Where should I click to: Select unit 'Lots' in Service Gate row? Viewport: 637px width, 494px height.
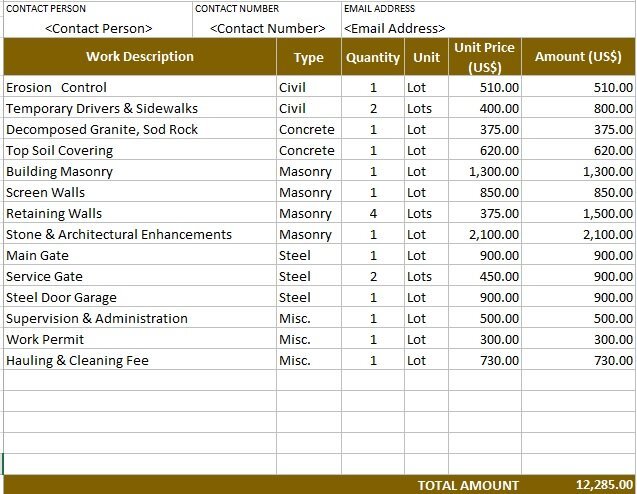click(x=427, y=275)
